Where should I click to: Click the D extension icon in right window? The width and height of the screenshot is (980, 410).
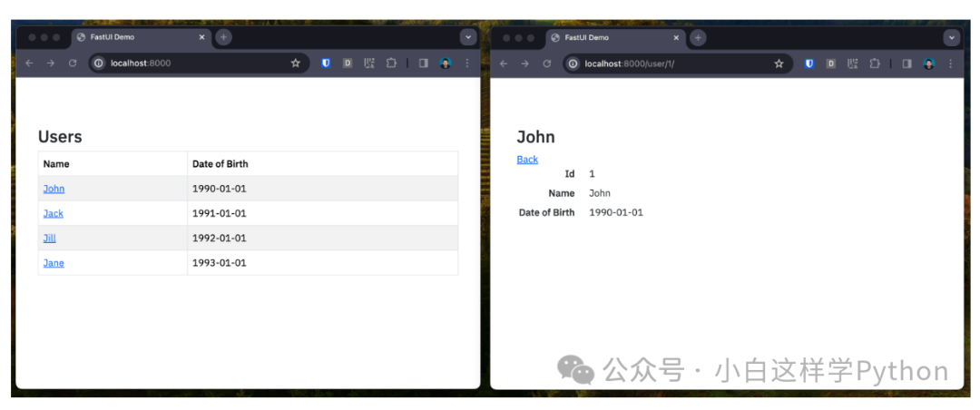[831, 63]
